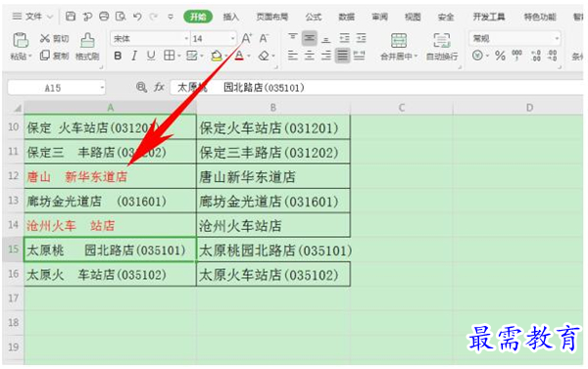Expand the A15 name box dropdown
This screenshot has width=588, height=369.
click(102, 88)
